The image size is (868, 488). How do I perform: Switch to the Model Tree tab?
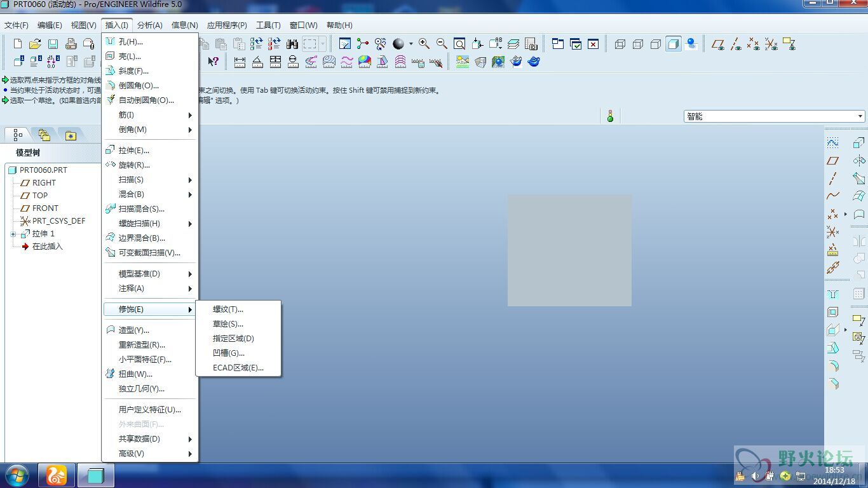[18, 135]
